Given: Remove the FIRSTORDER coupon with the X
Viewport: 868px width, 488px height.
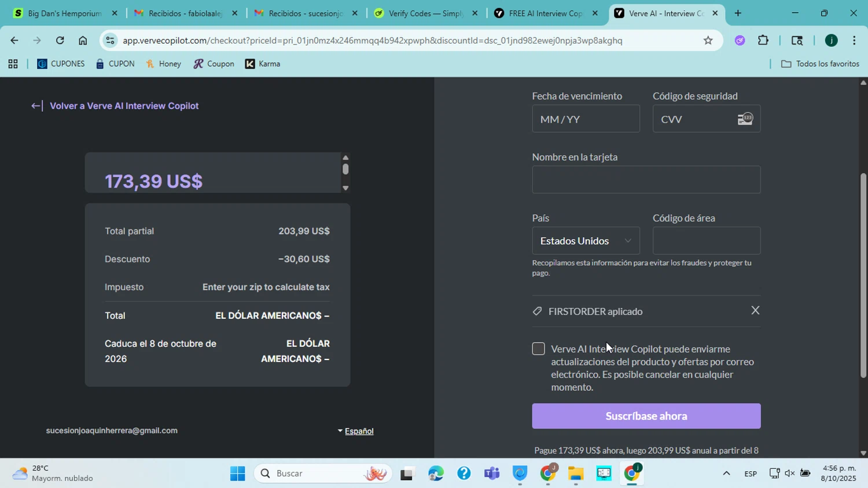Looking at the screenshot, I should pos(755,310).
